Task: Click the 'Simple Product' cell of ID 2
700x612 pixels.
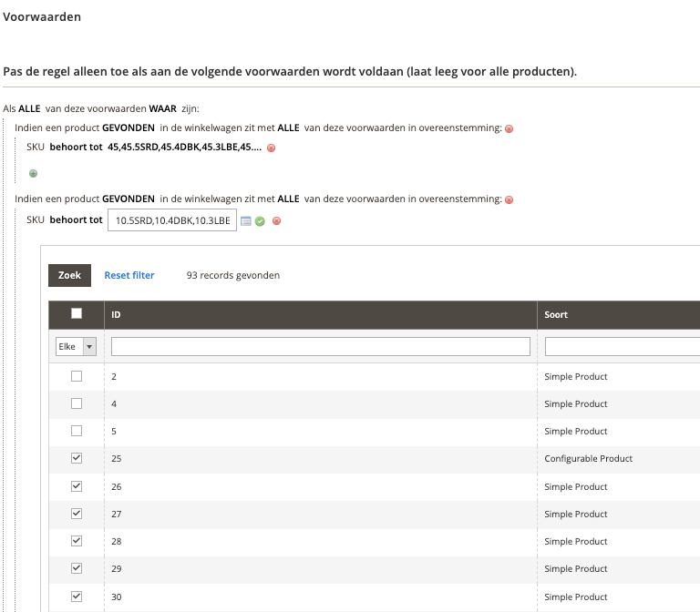Action: tap(576, 376)
